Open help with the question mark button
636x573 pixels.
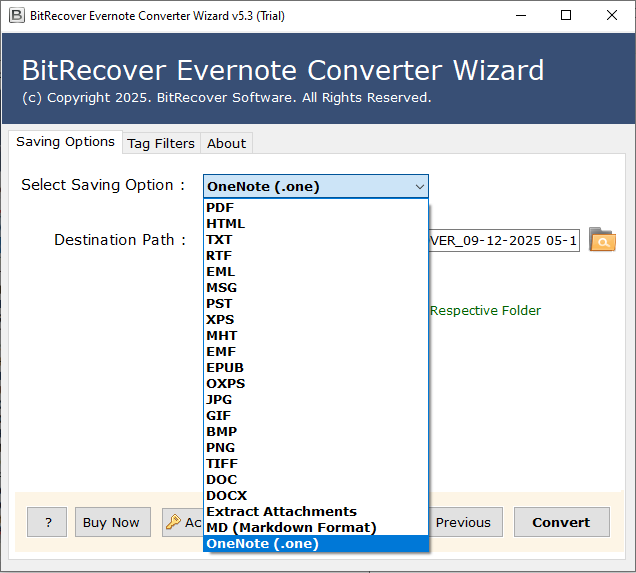47,522
